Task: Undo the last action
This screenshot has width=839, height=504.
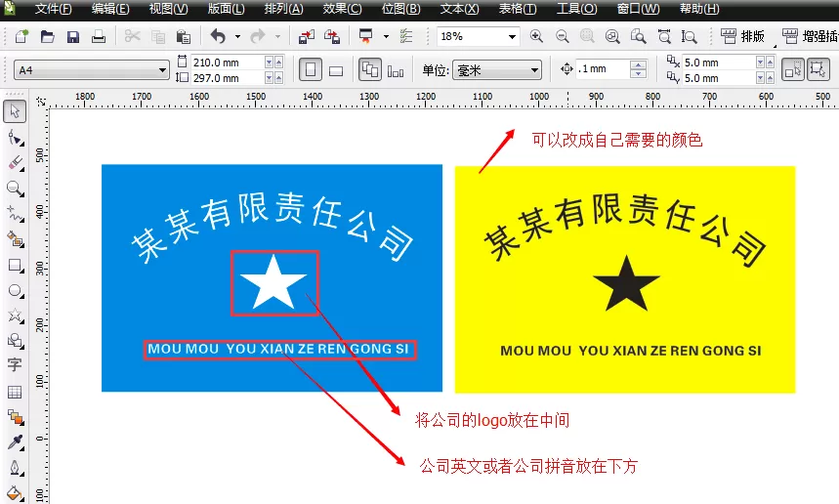Action: [x=218, y=36]
